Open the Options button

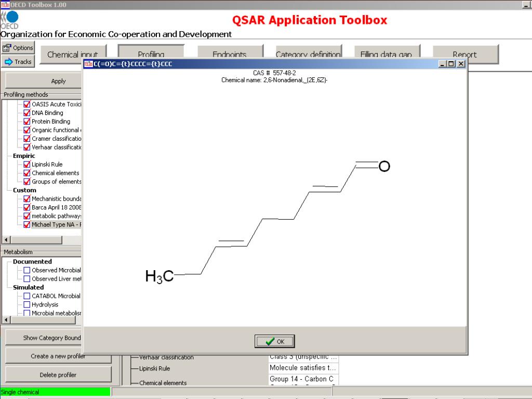point(18,48)
